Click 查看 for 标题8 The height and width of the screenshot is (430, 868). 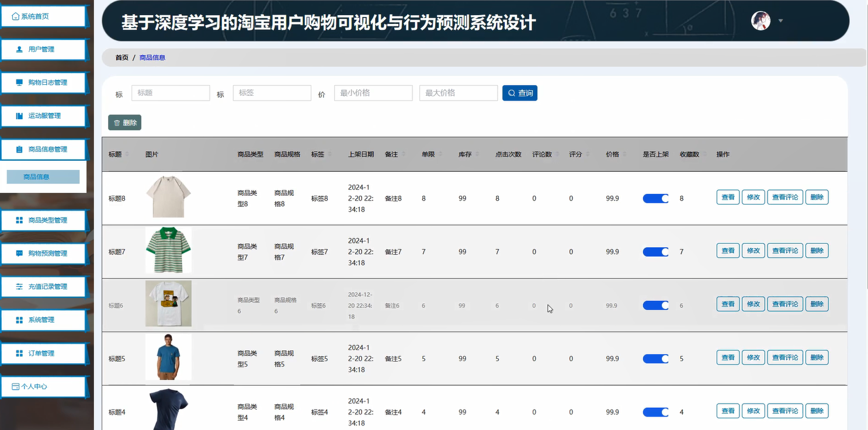728,197
